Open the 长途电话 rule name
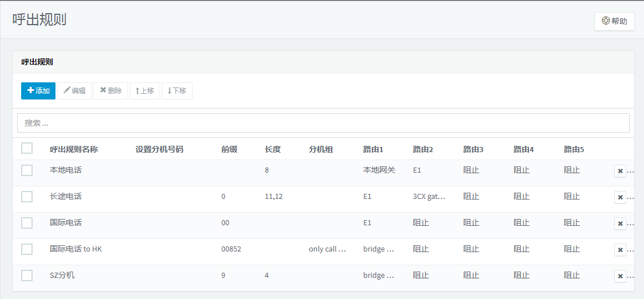Image resolution: width=644 pixels, height=299 pixels. (66, 196)
